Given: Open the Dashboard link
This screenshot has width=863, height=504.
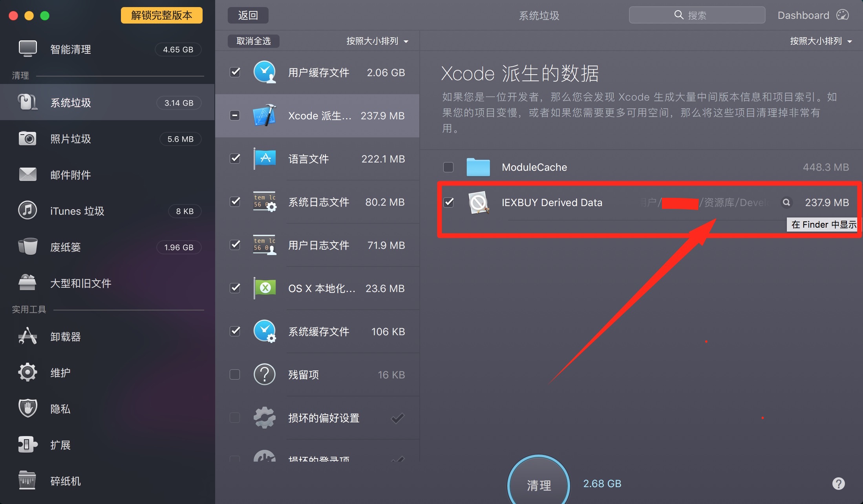Looking at the screenshot, I should click(x=813, y=15).
